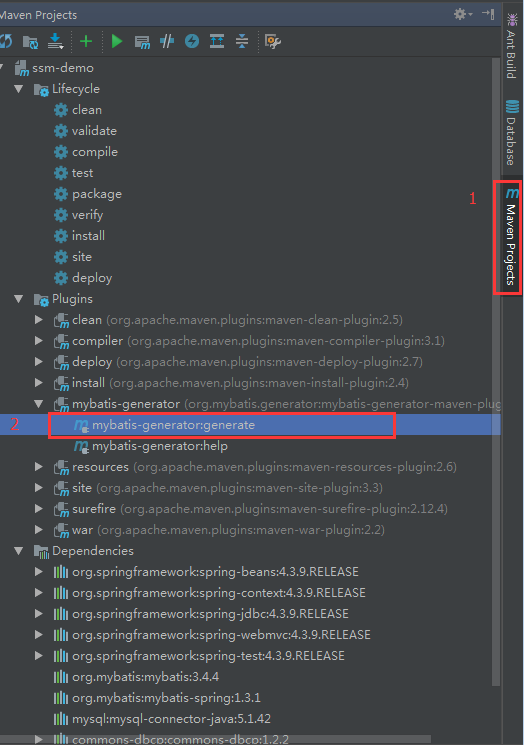
Task: Toggle Offline Mode in the toolbar
Action: pyautogui.click(x=167, y=41)
